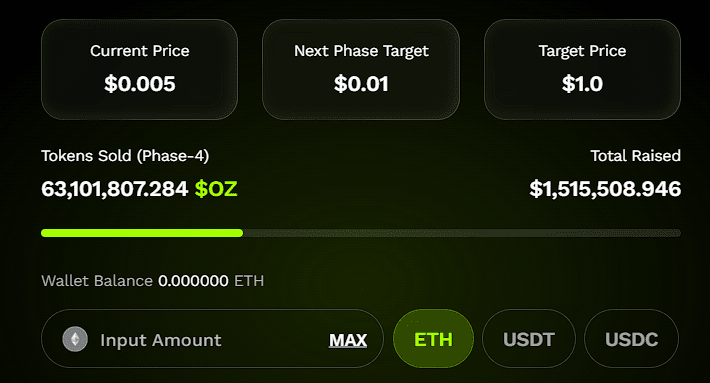Click the $0.01 next phase value
710x383 pixels.
(x=361, y=84)
